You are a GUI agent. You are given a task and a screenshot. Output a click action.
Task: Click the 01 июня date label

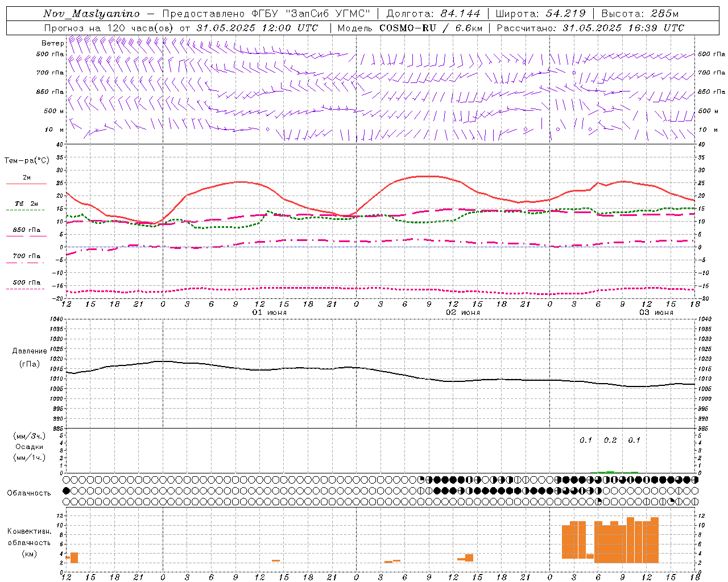270,313
